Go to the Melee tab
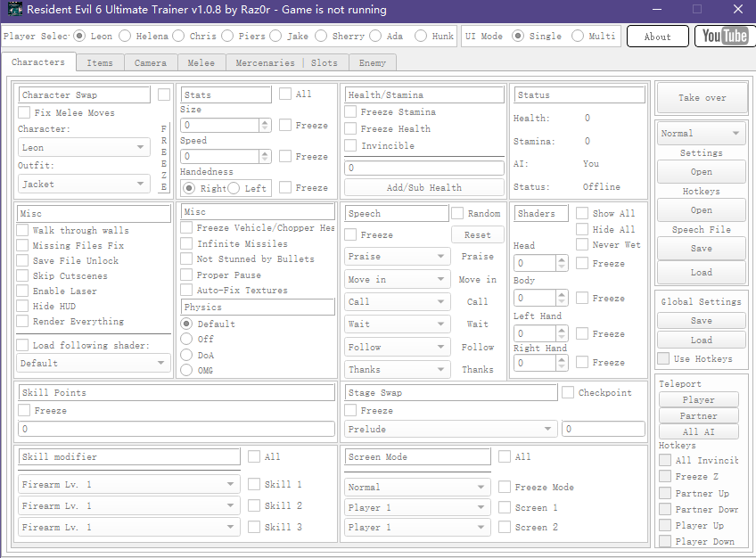The height and width of the screenshot is (558, 756). [x=201, y=62]
